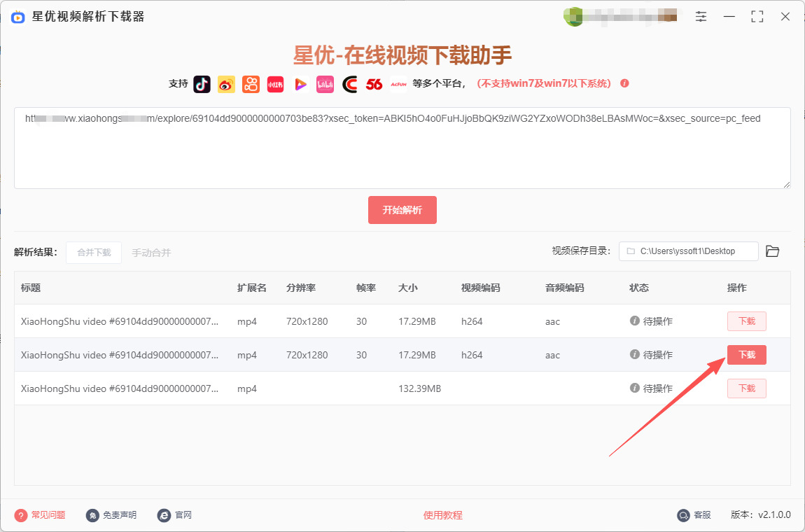Click highlighted 下载 button in second row
The image size is (805, 532).
pyautogui.click(x=746, y=355)
